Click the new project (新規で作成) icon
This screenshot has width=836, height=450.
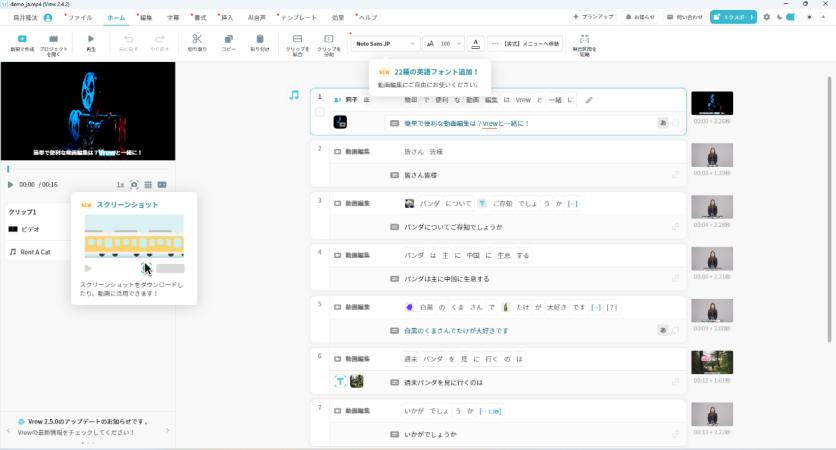click(22, 39)
